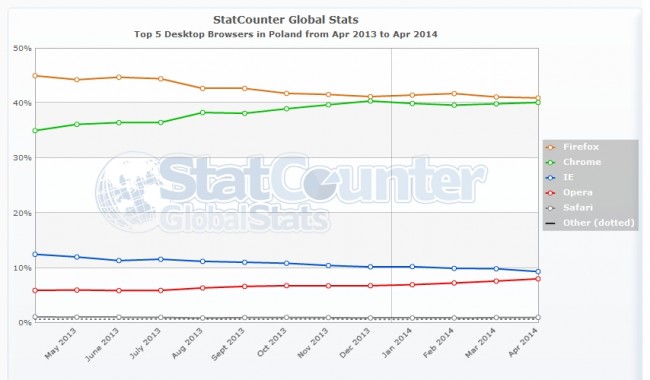Click the Jan 2014 x-axis label

397,343
